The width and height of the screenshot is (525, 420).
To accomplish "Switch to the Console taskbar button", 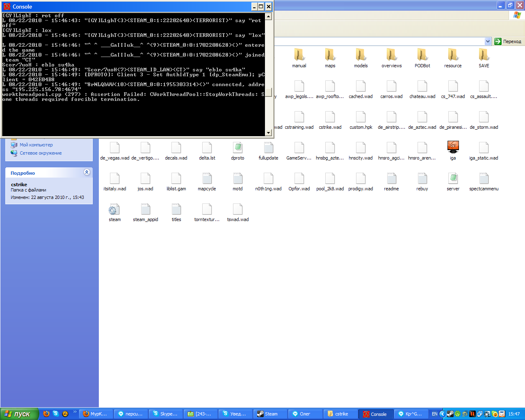I will [x=376, y=414].
